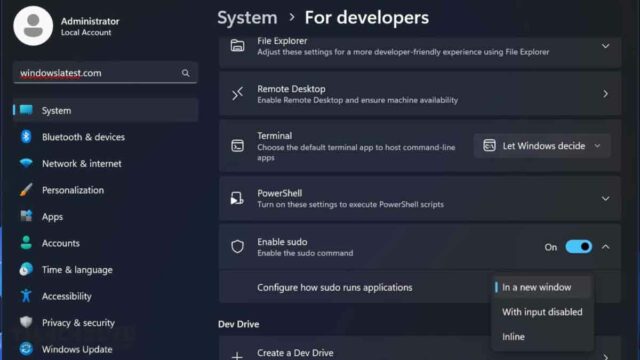The image size is (640, 360).
Task: Click Administrator account name
Action: point(90,21)
